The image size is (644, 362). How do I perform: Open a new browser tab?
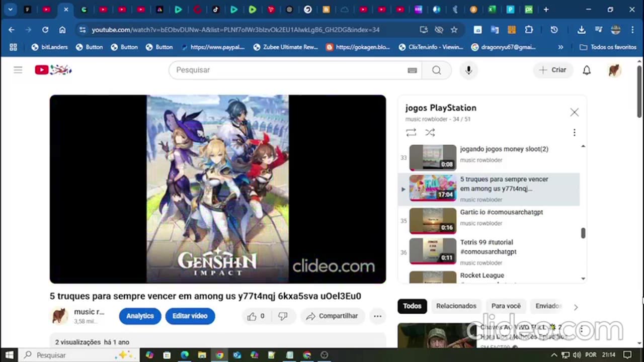[x=546, y=10]
